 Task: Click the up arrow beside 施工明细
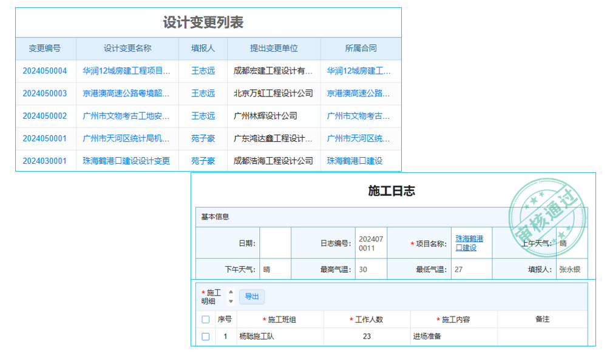[x=231, y=293]
